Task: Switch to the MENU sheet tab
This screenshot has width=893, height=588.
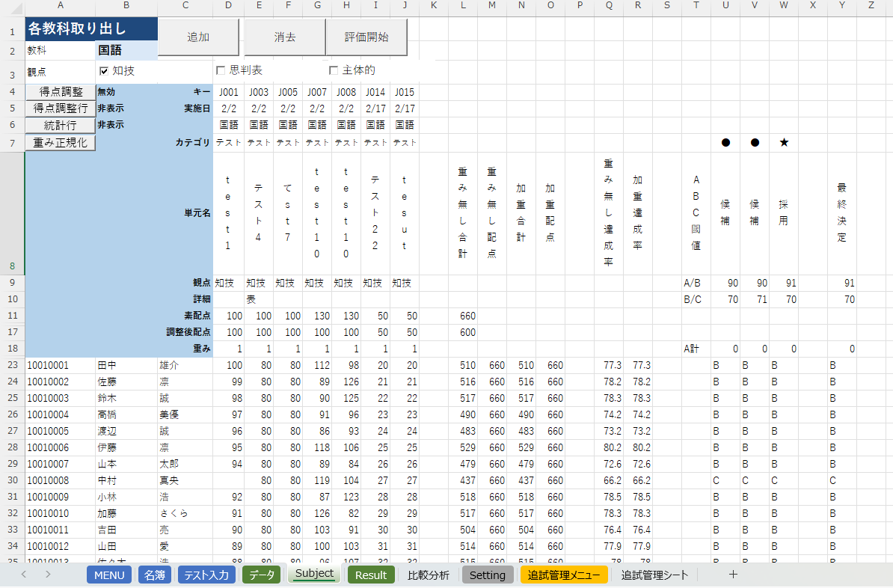Action: point(109,575)
